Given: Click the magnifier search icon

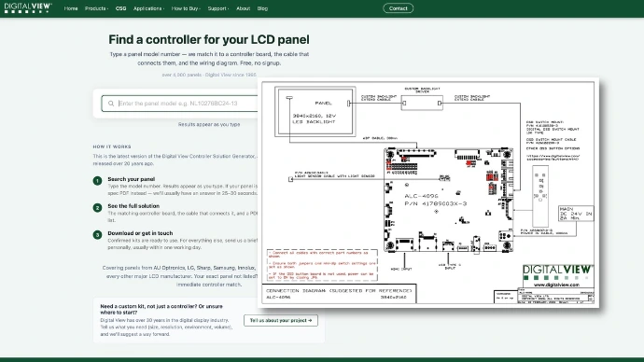Looking at the screenshot, I should click(111, 104).
